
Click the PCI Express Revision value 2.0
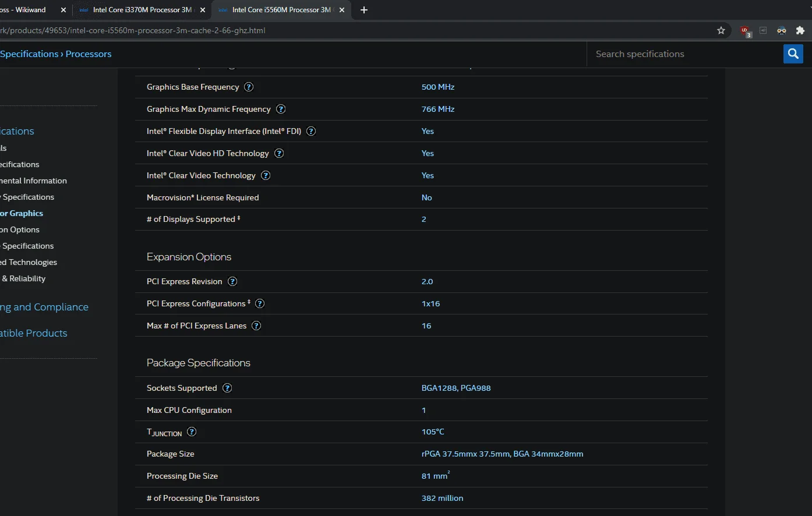tap(428, 281)
